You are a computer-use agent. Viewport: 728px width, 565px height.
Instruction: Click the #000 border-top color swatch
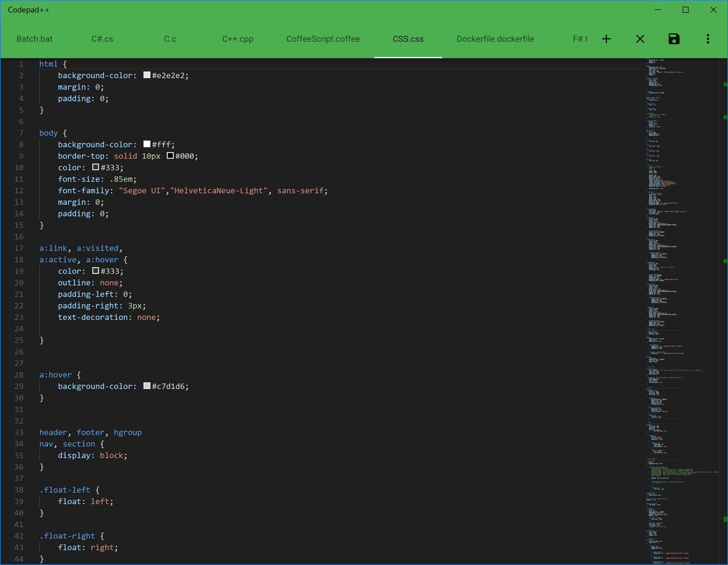tap(170, 156)
